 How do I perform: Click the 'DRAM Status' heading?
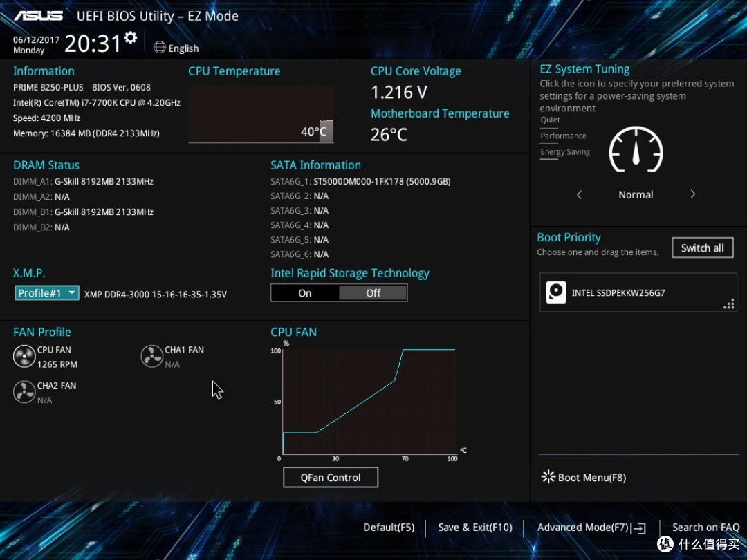[46, 165]
